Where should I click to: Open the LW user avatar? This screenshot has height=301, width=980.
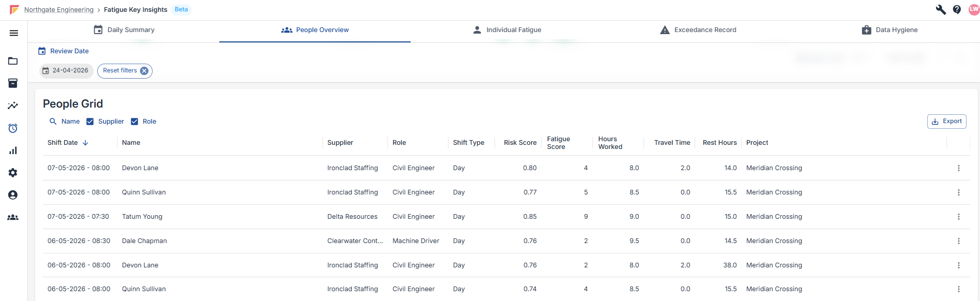pos(974,9)
